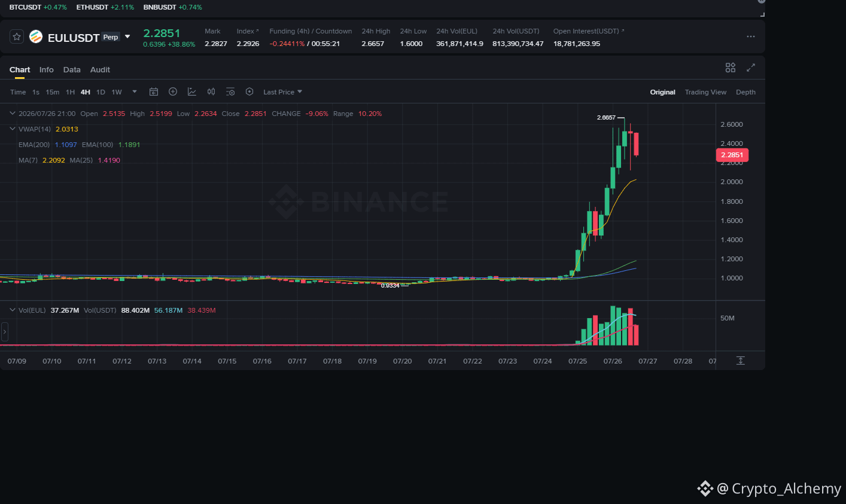Expand chart to fullscreen

(x=751, y=68)
